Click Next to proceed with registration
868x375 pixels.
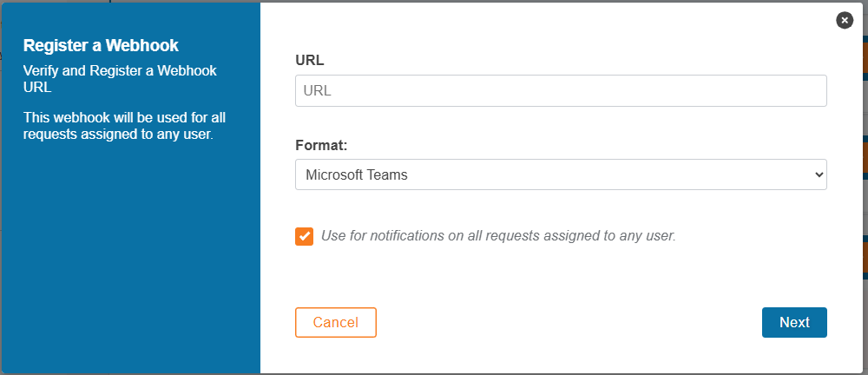click(793, 322)
